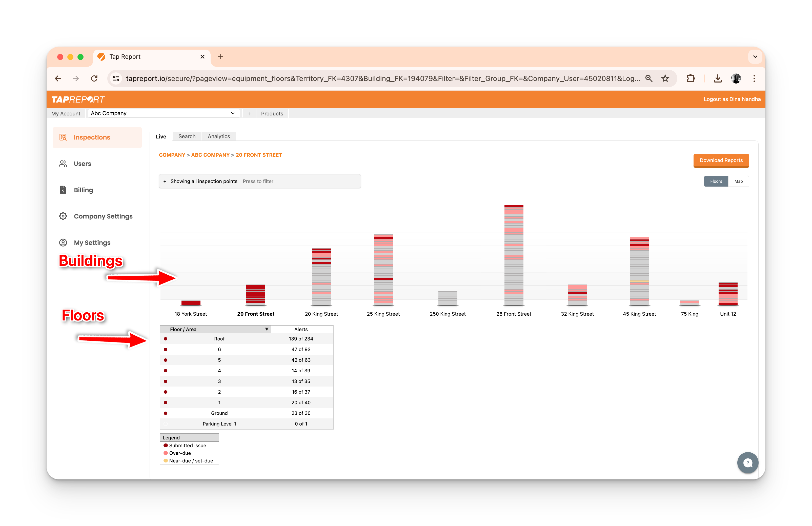
Task: Open browser downloads icon
Action: click(x=718, y=78)
